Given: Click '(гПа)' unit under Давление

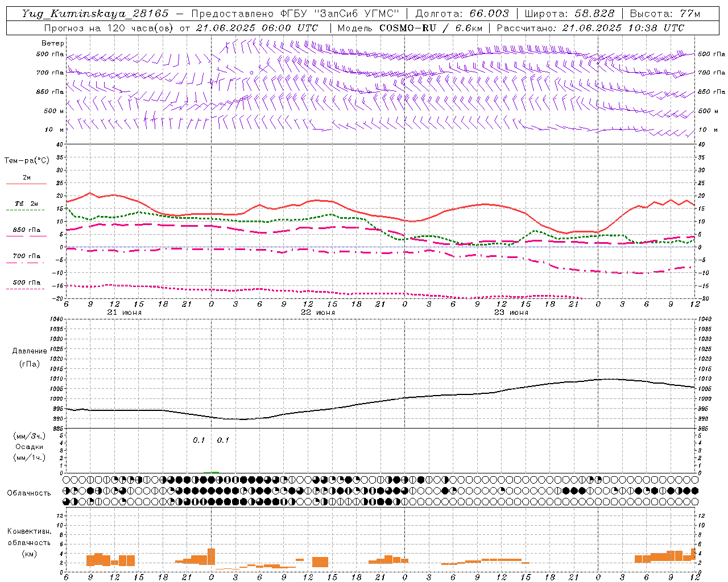Looking at the screenshot, I should [x=29, y=364].
